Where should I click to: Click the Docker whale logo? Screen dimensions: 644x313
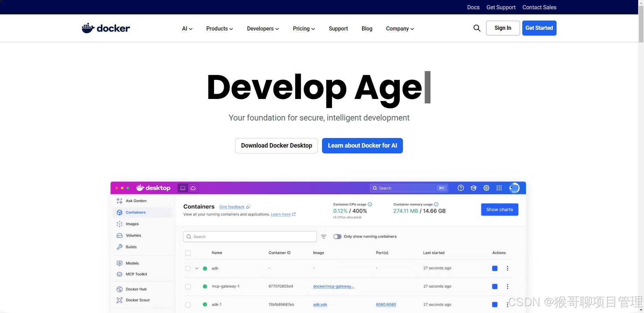click(x=106, y=28)
